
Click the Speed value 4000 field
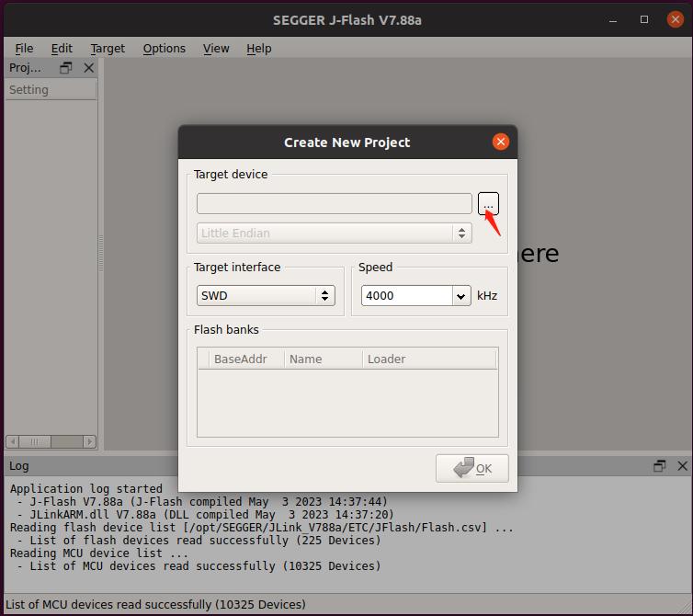click(x=406, y=295)
